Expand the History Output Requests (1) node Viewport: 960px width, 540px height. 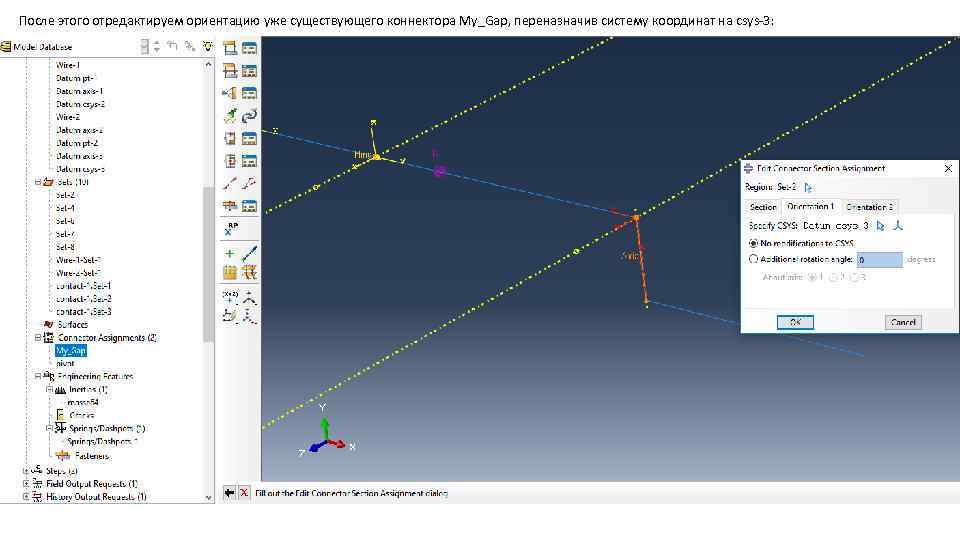[26, 497]
